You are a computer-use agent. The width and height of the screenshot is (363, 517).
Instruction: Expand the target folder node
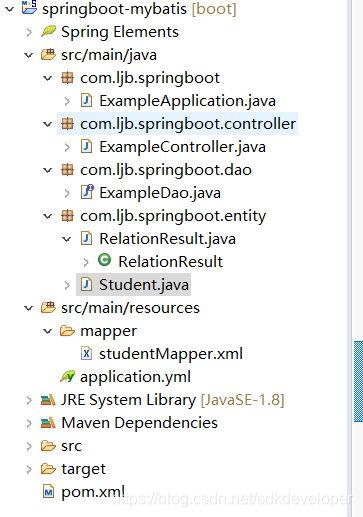point(29,469)
